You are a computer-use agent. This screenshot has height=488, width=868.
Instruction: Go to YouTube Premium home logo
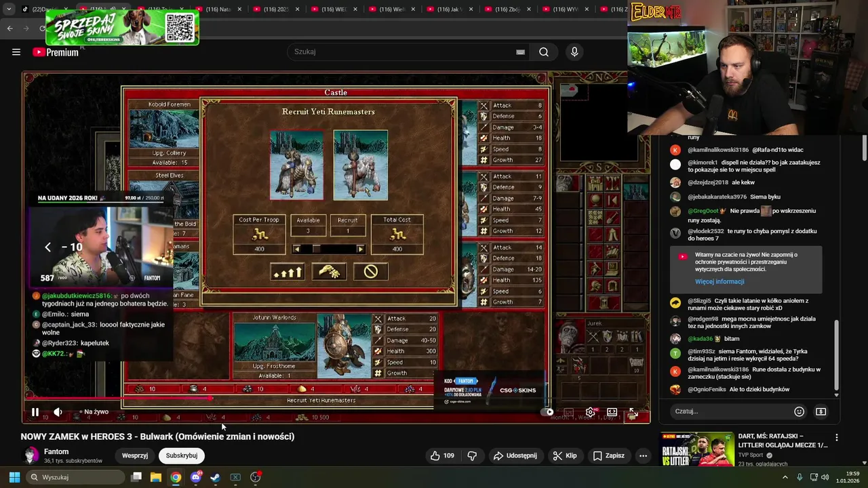56,52
